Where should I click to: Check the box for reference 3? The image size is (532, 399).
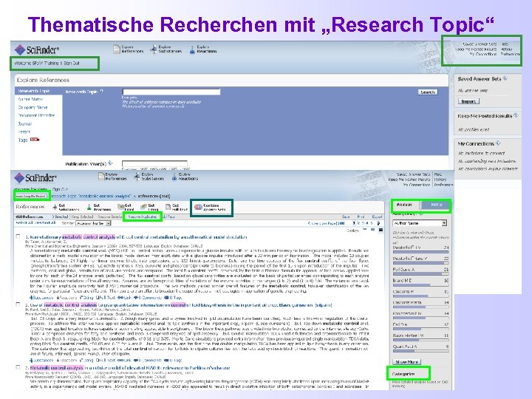[18, 367]
